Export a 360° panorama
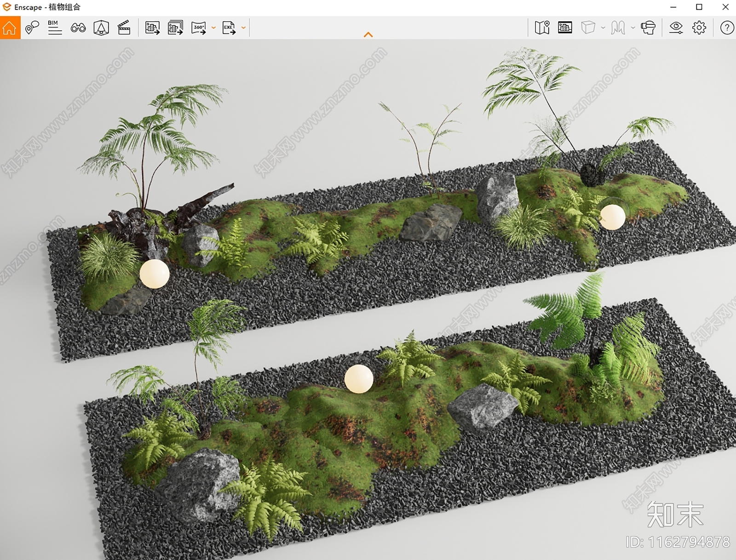 (x=199, y=28)
